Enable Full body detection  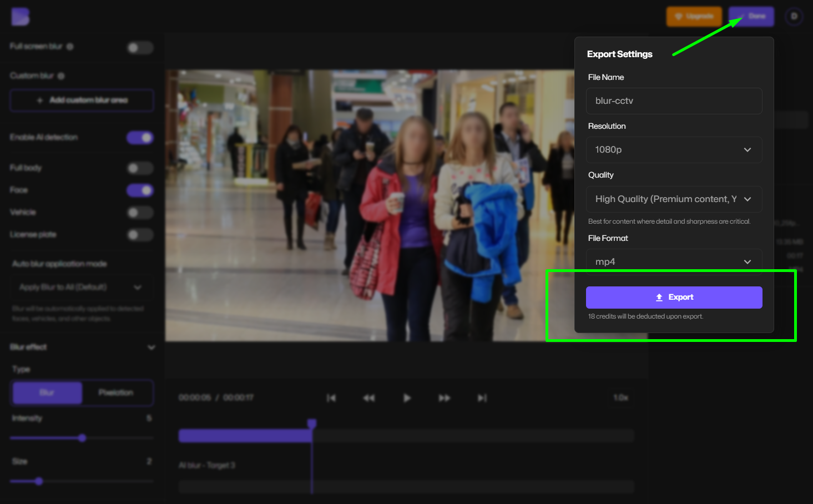pyautogui.click(x=140, y=168)
